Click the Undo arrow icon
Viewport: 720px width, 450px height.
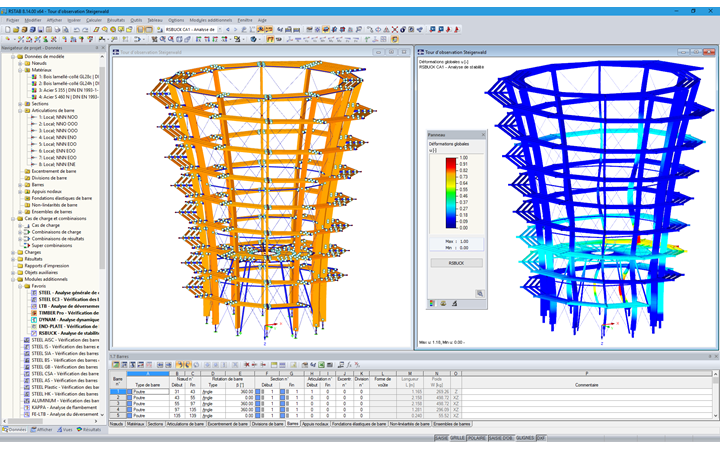tap(77, 29)
